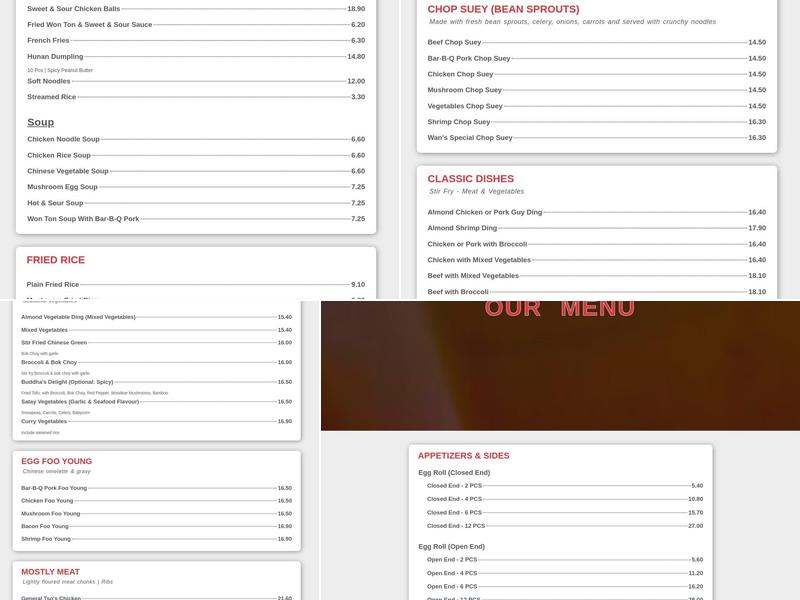Image resolution: width=800 pixels, height=600 pixels.
Task: Click the OUR MENU banner text
Action: [559, 309]
